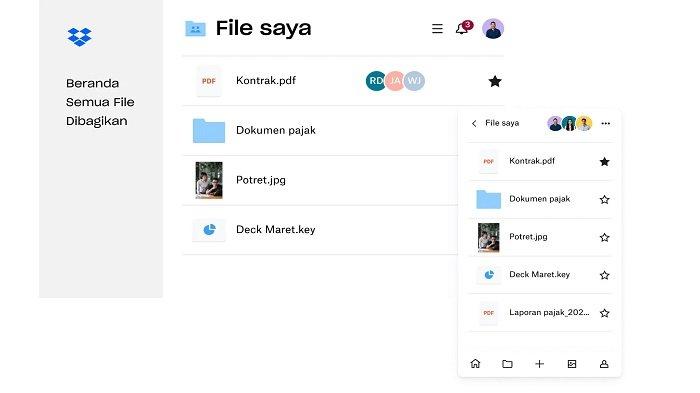Click the Deck Maret.key chart icon in main list
The image size is (700, 393).
(209, 230)
